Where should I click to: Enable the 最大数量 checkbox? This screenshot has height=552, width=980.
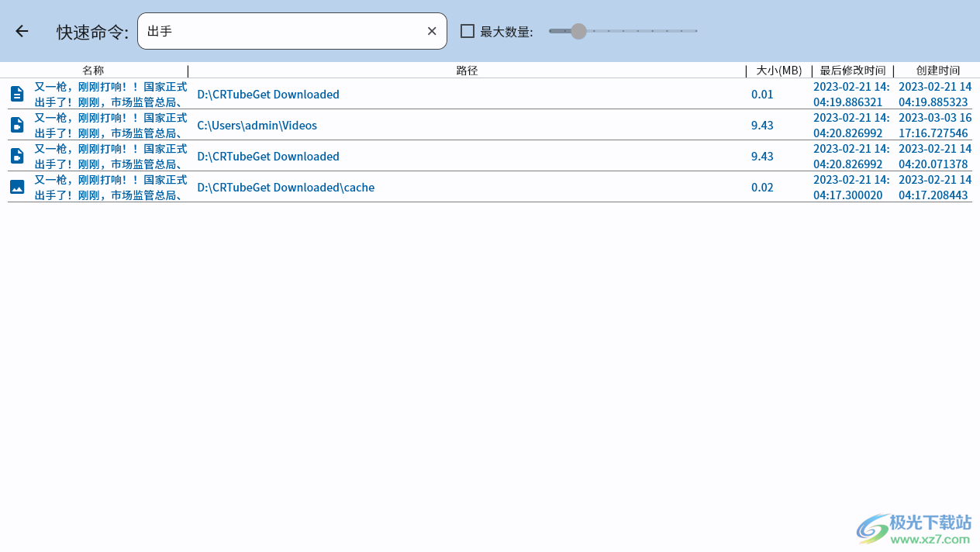click(468, 31)
